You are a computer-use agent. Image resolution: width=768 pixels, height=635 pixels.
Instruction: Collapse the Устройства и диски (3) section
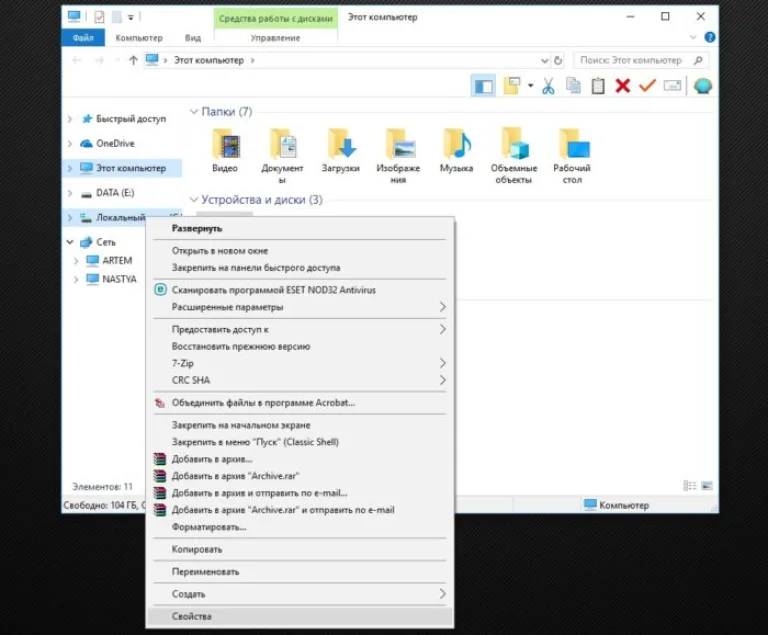point(193,199)
